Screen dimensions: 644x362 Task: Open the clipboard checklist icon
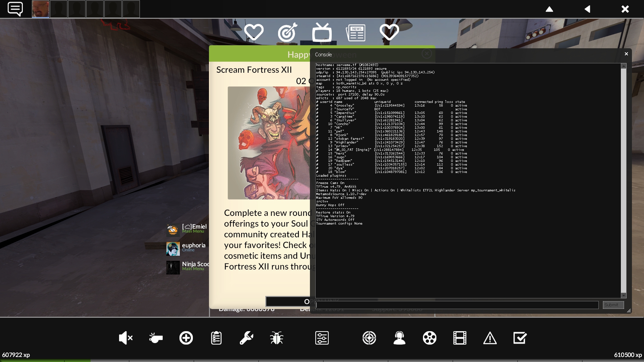click(x=216, y=338)
